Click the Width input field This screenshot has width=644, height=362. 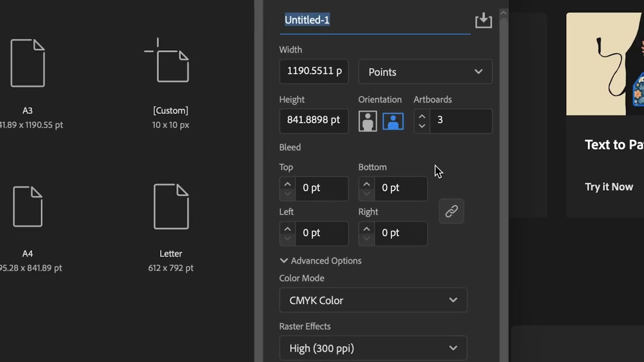tap(314, 71)
